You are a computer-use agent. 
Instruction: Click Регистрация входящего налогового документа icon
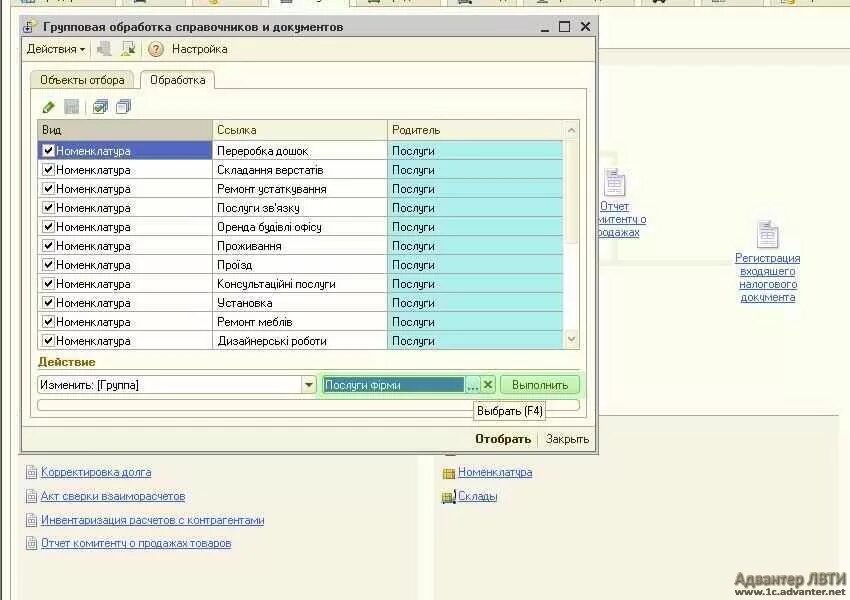(768, 234)
